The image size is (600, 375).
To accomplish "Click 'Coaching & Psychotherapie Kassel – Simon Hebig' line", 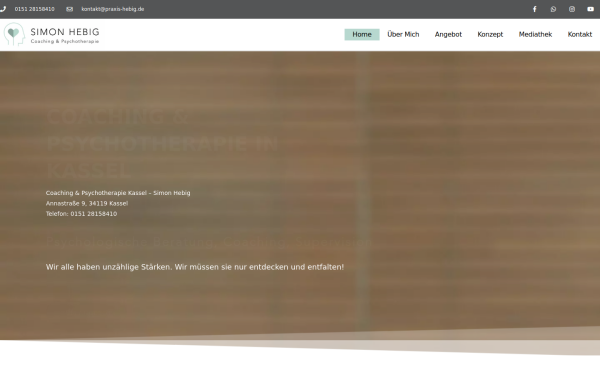I will [x=118, y=193].
